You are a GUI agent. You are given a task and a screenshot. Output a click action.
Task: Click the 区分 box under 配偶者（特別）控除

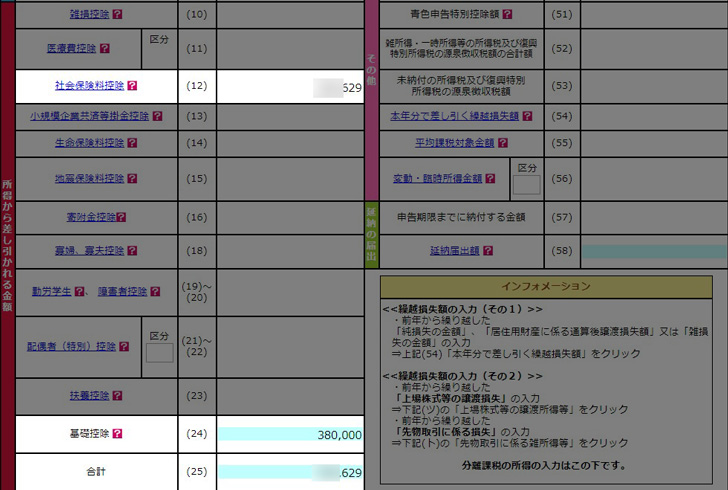click(x=160, y=352)
